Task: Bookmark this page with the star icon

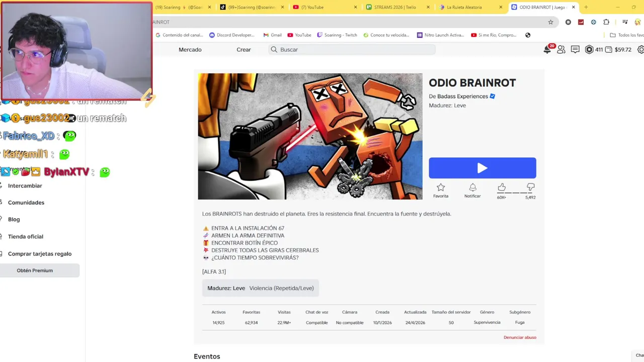Action: pos(550,22)
